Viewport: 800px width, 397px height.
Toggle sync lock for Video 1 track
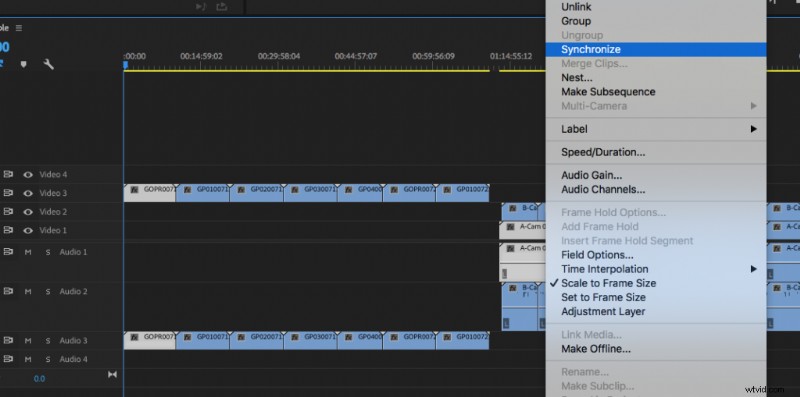[x=8, y=230]
